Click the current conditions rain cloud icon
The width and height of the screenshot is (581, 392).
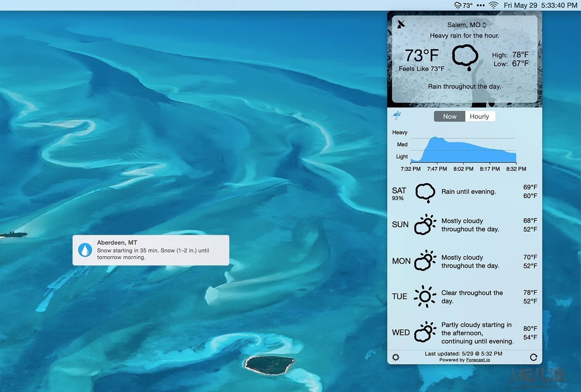pos(465,57)
